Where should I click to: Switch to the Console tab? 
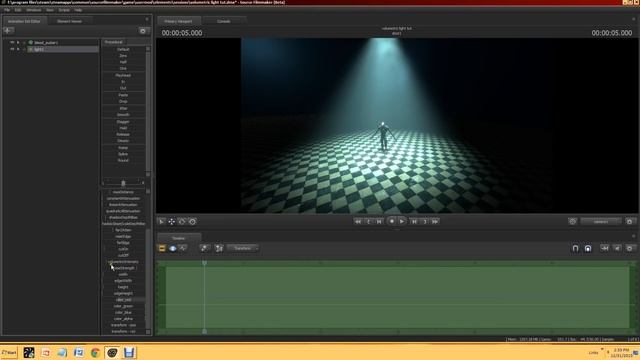coord(224,21)
